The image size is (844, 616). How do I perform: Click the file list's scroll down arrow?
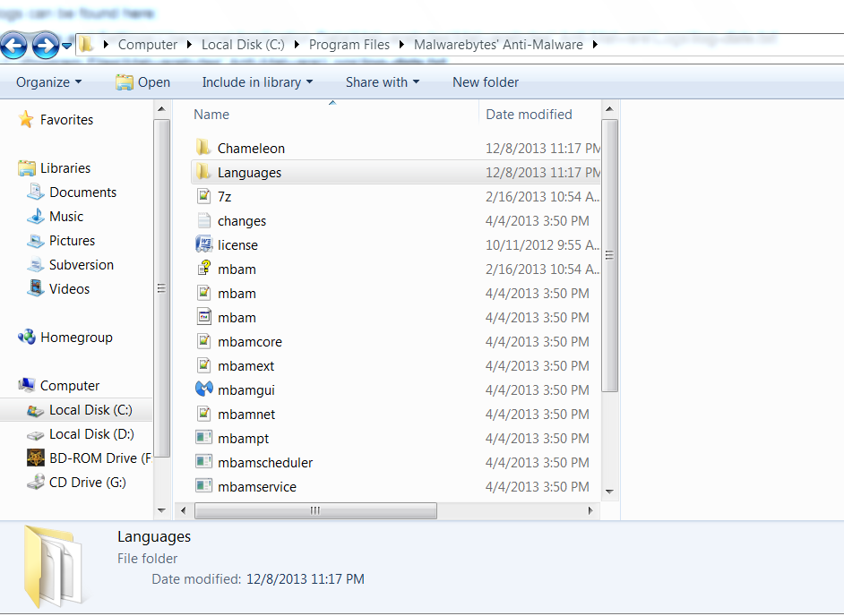point(609,492)
